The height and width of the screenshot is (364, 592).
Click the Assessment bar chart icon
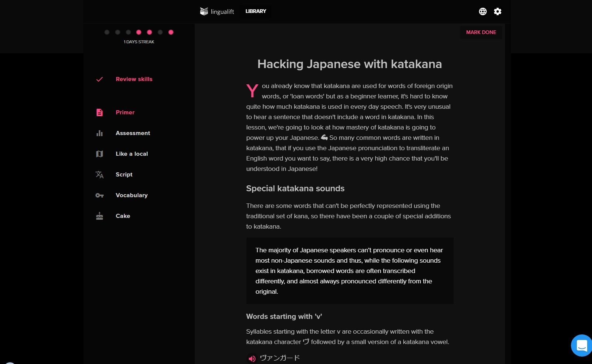coord(100,133)
